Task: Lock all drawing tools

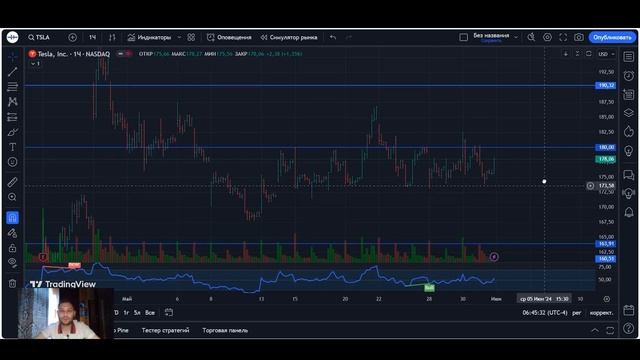Action: click(13, 248)
